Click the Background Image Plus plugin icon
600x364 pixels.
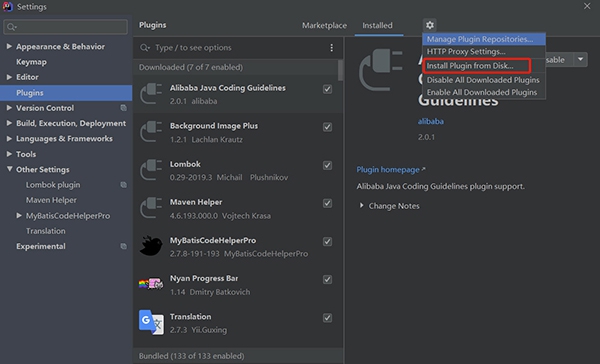[x=151, y=132]
